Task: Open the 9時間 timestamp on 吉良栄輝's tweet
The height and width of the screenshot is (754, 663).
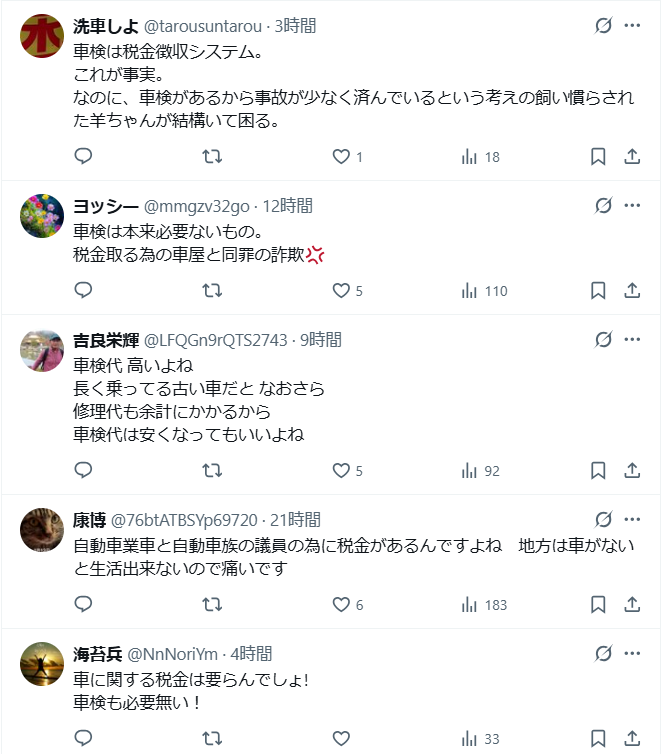Action: pyautogui.click(x=320, y=340)
